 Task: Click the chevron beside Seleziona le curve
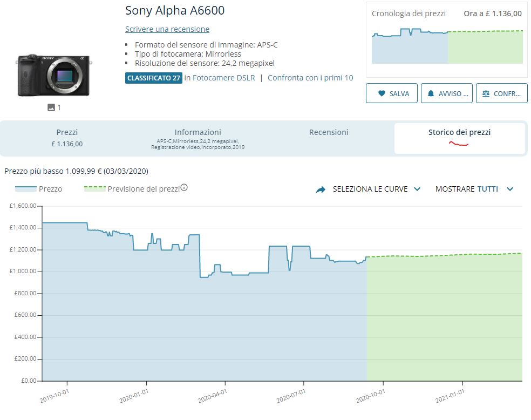[x=417, y=189]
